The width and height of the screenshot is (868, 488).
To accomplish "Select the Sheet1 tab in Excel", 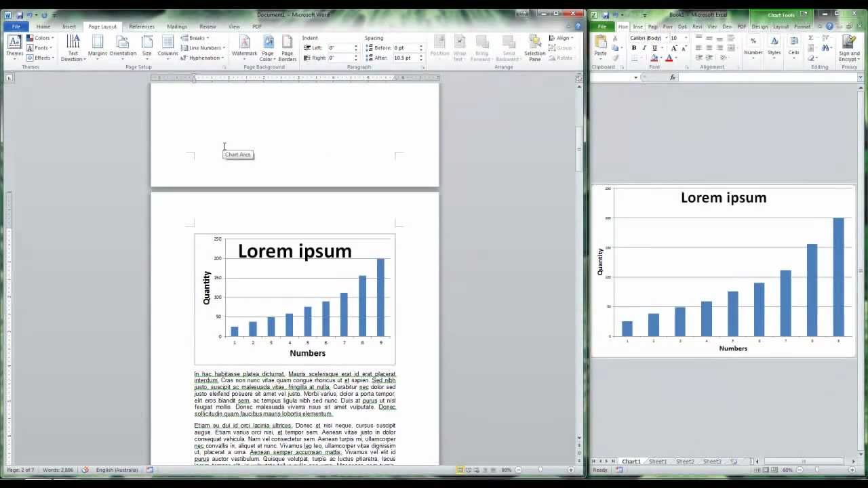I will [658, 462].
